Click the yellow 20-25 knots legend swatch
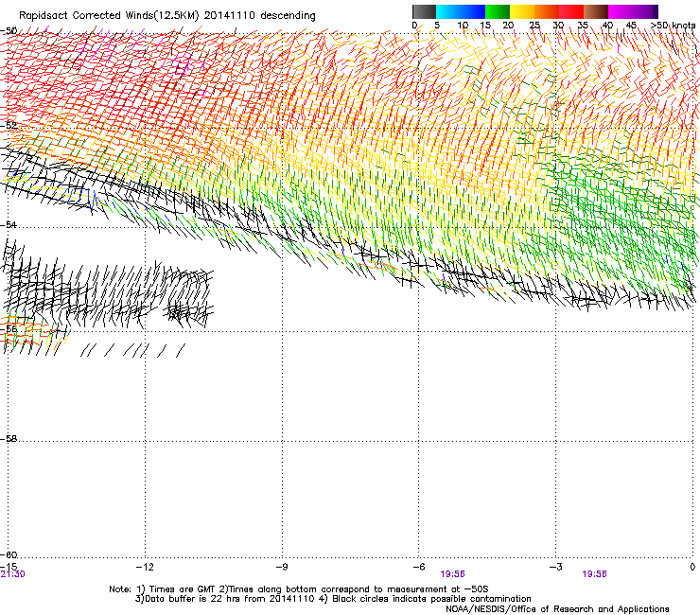The image size is (700, 615). (522, 11)
